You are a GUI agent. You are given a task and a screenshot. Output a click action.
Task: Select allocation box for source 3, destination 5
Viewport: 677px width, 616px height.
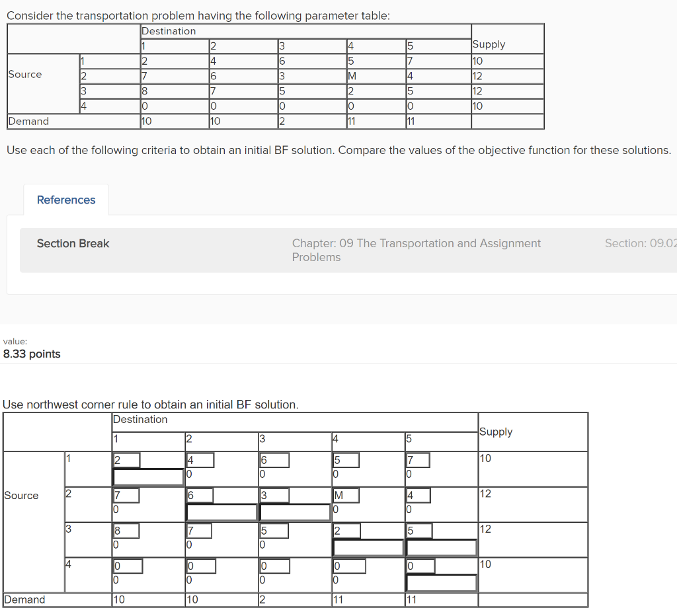442,548
